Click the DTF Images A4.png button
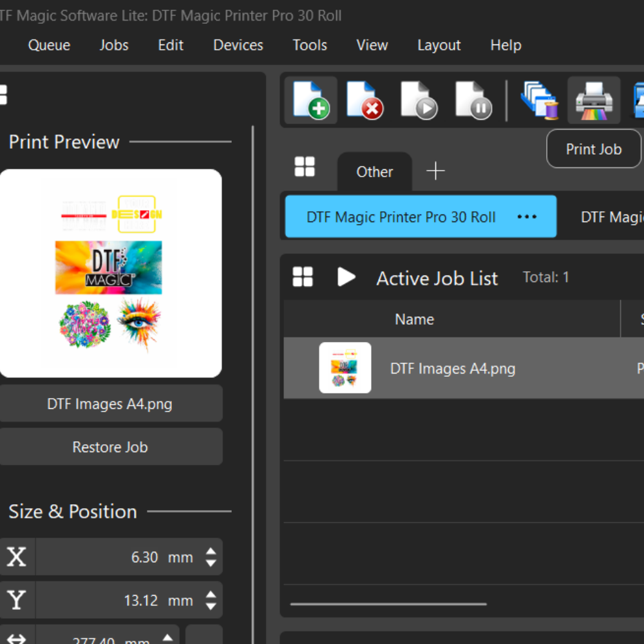Viewport: 644px width, 644px height. click(x=110, y=404)
